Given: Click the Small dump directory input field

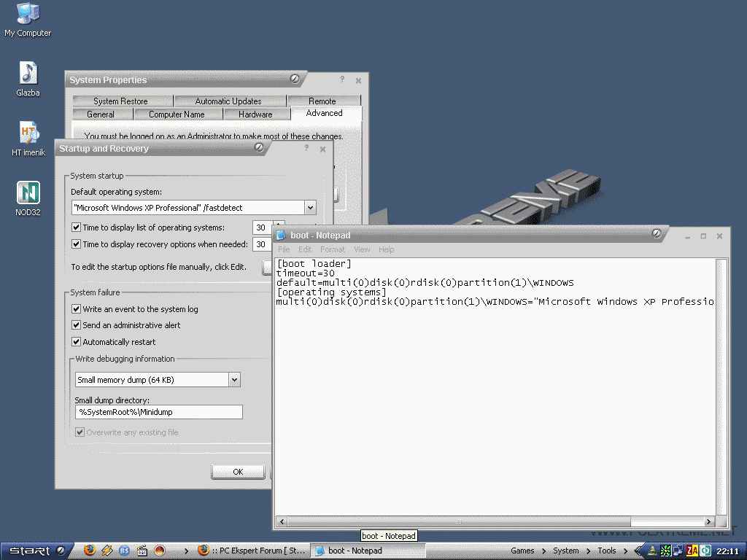Looking at the screenshot, I should [158, 412].
